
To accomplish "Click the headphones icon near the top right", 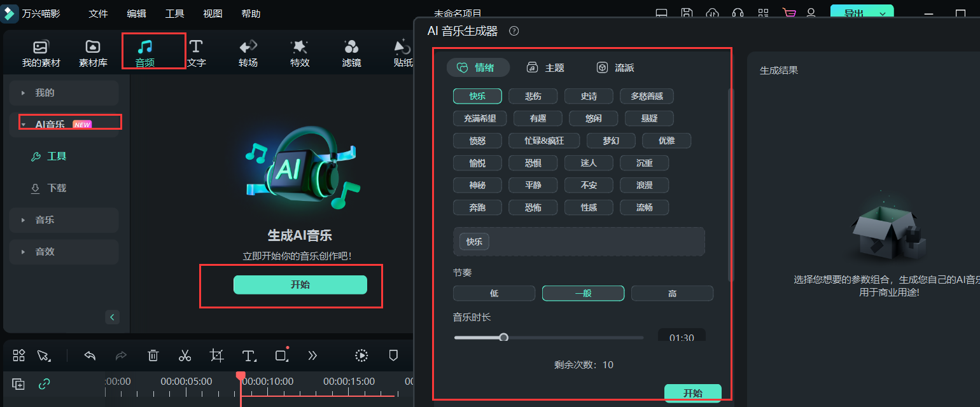I will [738, 13].
